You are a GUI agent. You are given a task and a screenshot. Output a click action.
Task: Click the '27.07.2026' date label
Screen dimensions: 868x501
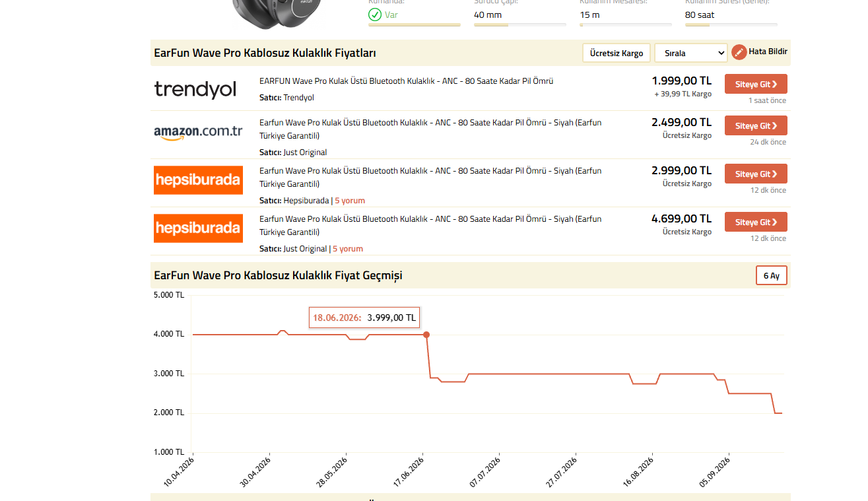562,471
